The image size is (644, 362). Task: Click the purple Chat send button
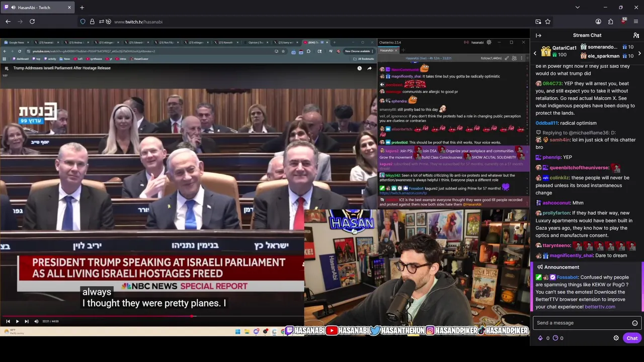coord(632,338)
